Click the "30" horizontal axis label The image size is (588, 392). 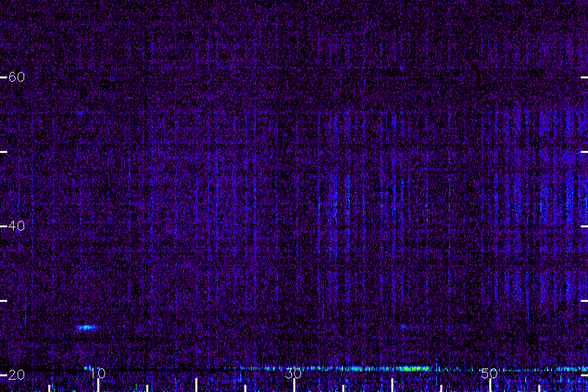(293, 373)
